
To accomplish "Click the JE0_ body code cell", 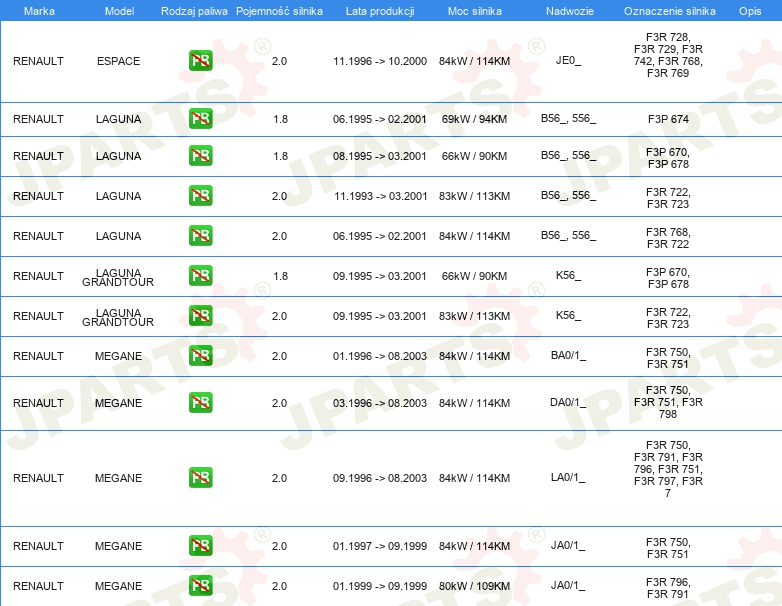I will pos(569,61).
